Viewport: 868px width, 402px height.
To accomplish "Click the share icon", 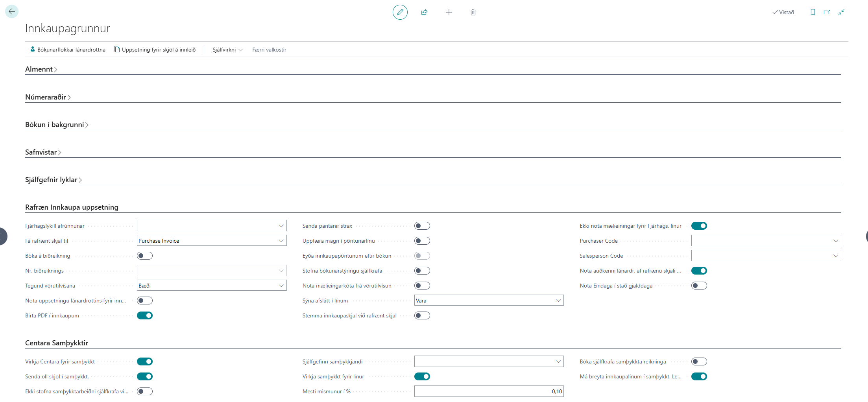I will pyautogui.click(x=424, y=12).
